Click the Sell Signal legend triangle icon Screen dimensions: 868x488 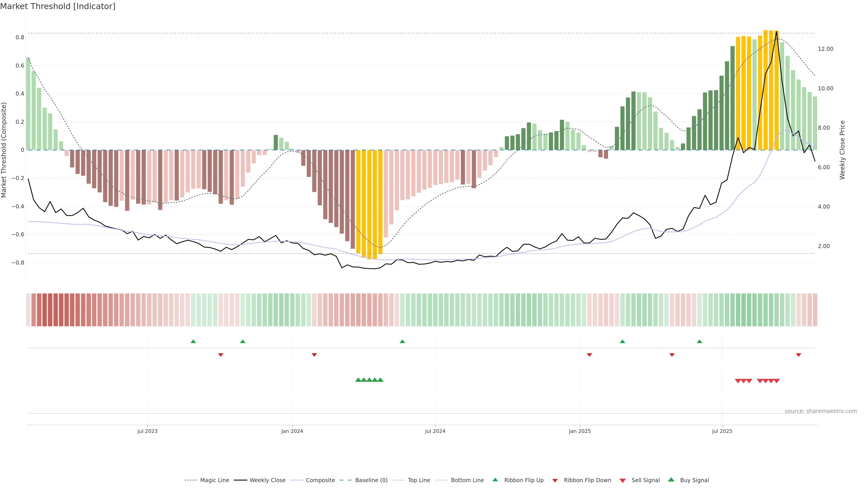click(x=622, y=480)
